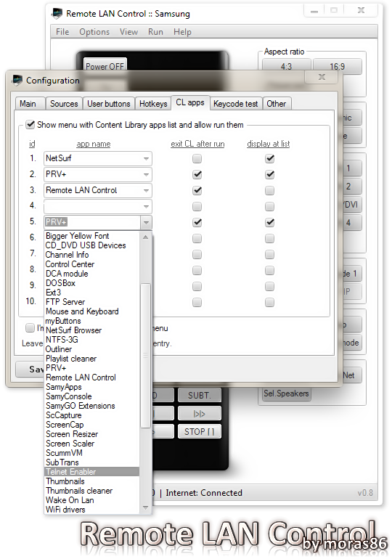Check exit CL after run for row 4

[x=197, y=206]
